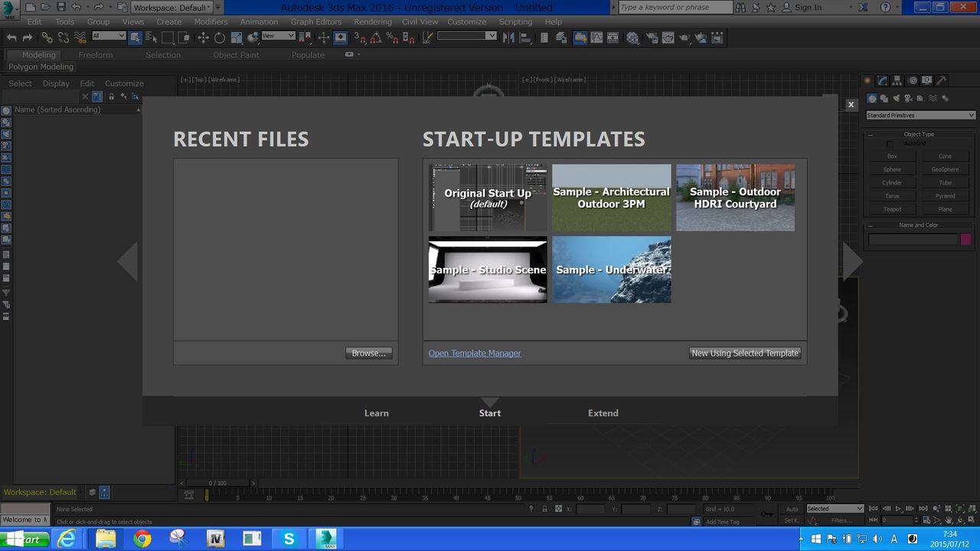
Task: Click the Lights category icon
Action: pos(897,99)
